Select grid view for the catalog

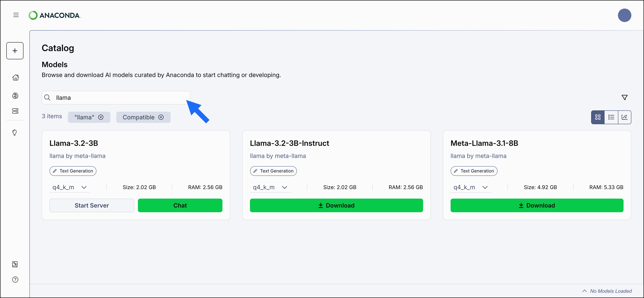pos(598,117)
